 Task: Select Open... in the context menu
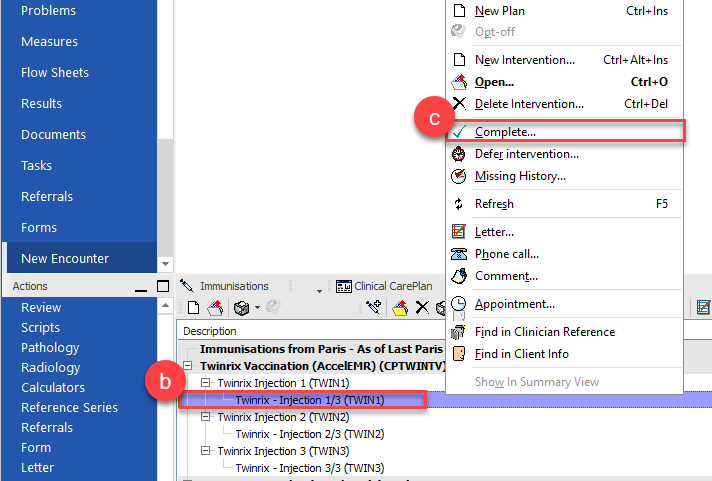click(564, 82)
